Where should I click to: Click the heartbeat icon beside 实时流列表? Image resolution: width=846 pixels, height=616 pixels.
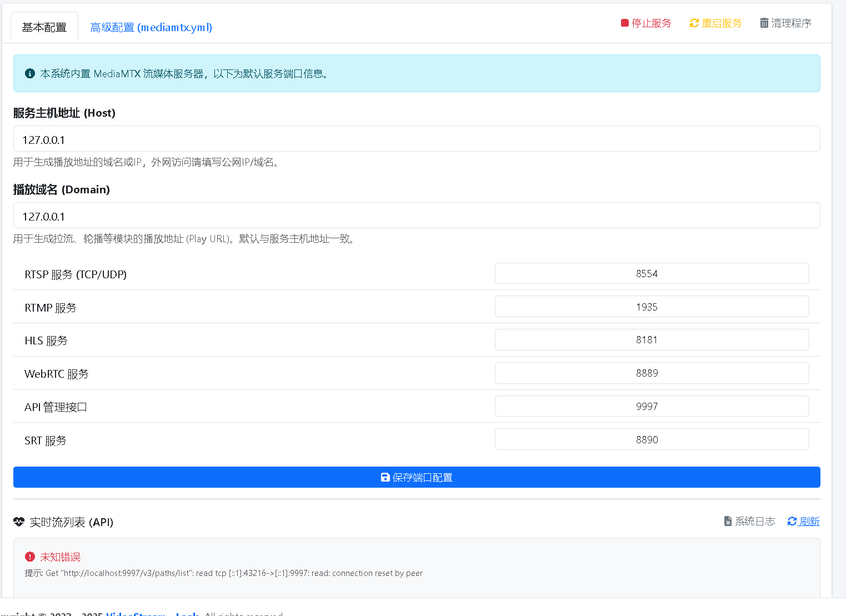(19, 522)
